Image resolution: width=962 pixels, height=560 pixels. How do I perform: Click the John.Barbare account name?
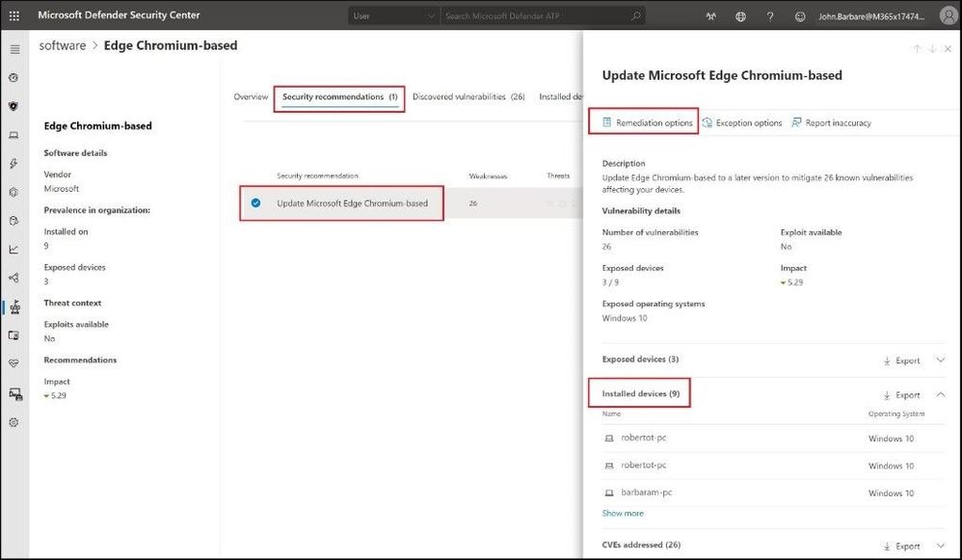871,16
